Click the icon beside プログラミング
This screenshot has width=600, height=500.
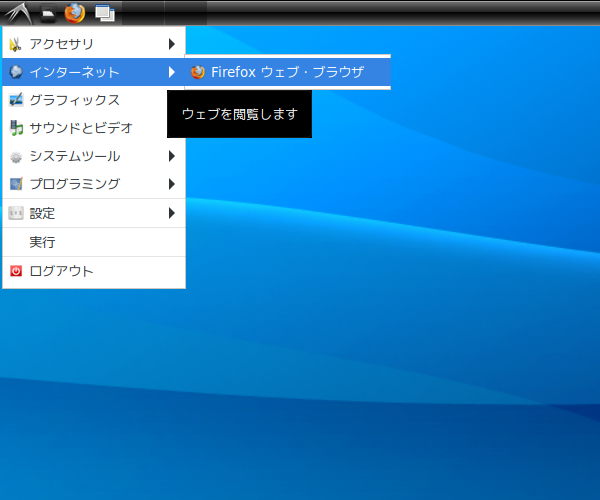[16, 184]
